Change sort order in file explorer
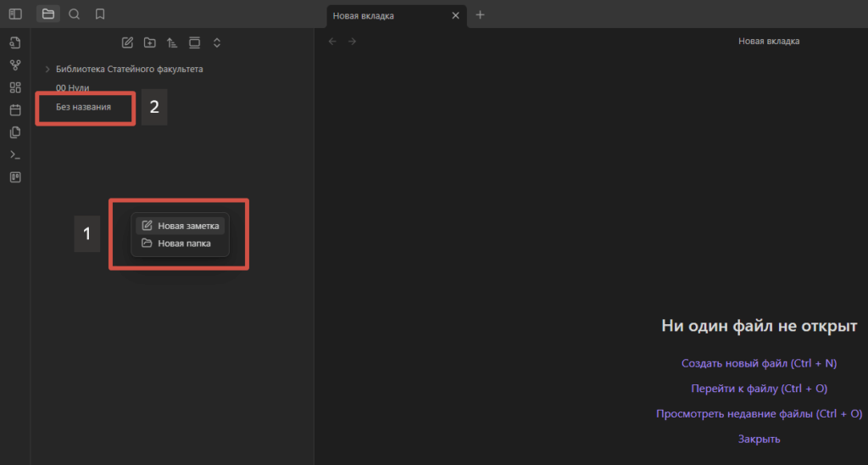 [x=172, y=42]
